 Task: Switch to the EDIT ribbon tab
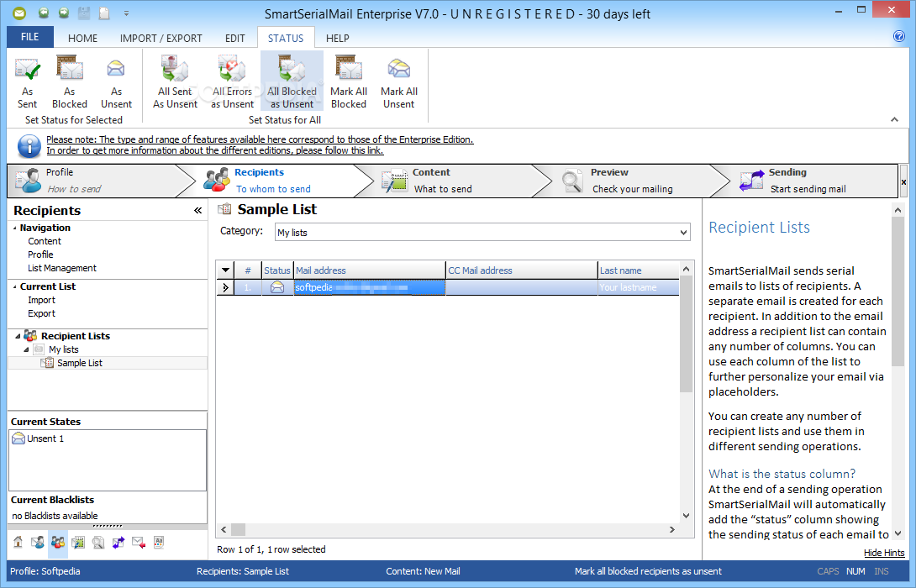[234, 39]
